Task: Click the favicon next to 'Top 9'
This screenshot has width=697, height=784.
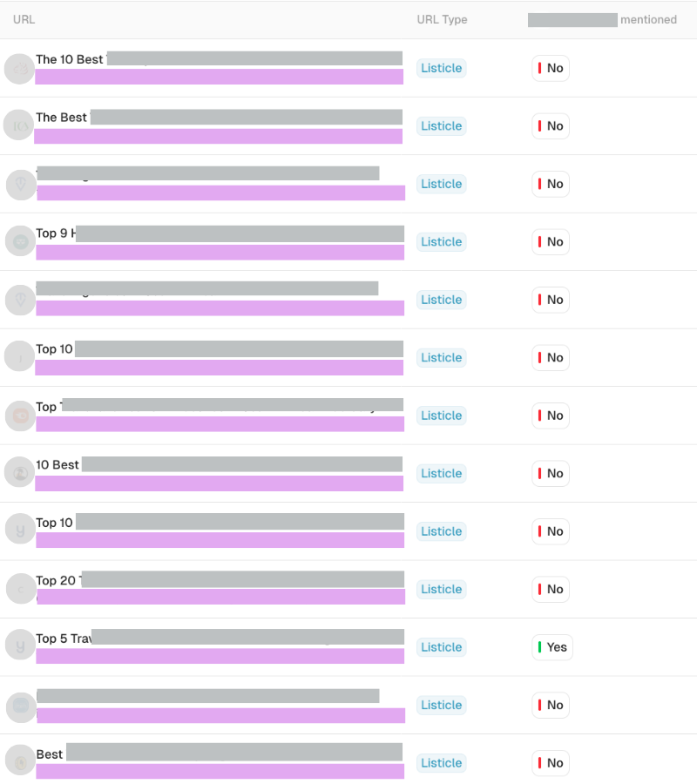Action: pyautogui.click(x=19, y=241)
